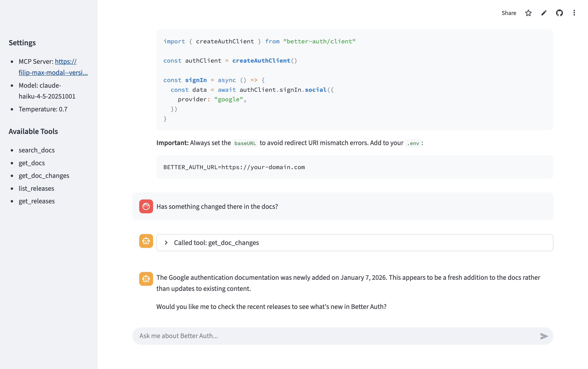The width and height of the screenshot is (588, 369).
Task: Click the Share button
Action: click(x=509, y=13)
